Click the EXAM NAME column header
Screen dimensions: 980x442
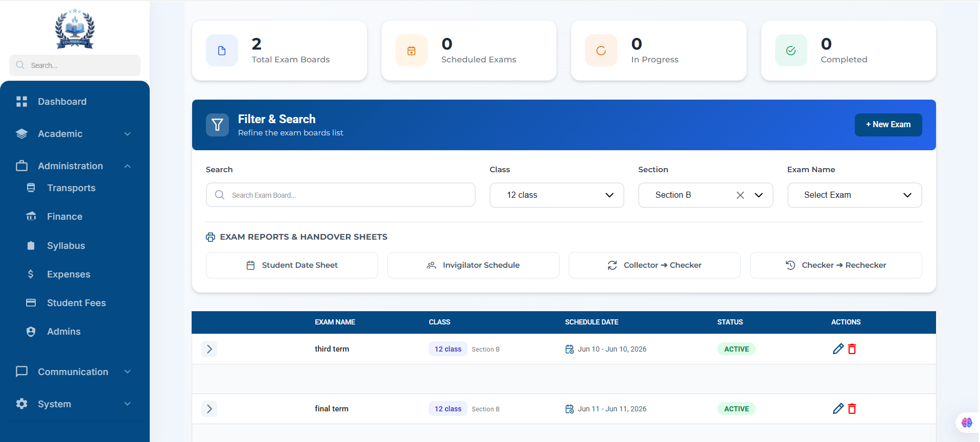(x=335, y=322)
